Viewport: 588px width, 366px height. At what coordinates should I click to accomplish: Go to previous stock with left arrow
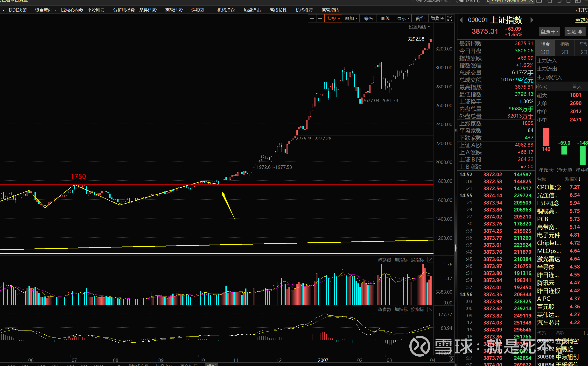461,20
